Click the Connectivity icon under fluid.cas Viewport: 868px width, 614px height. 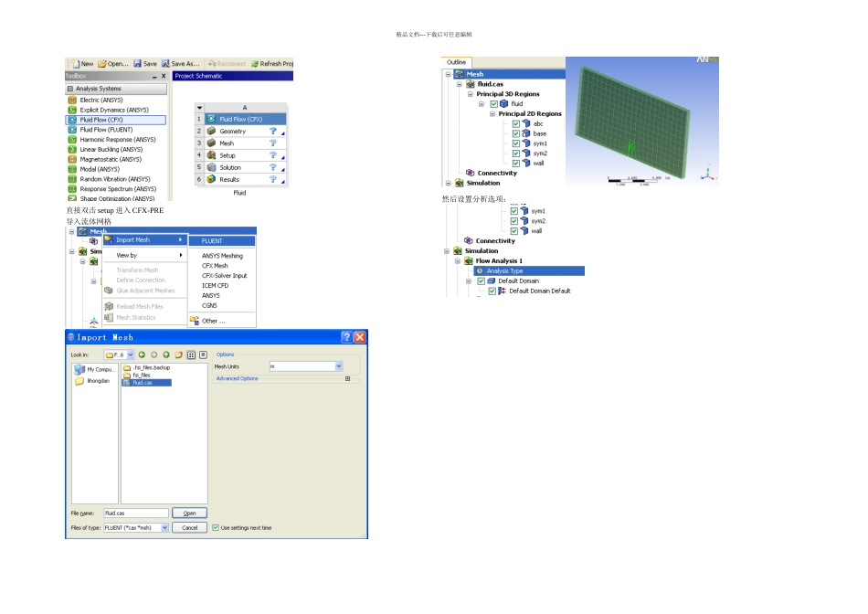click(x=470, y=173)
